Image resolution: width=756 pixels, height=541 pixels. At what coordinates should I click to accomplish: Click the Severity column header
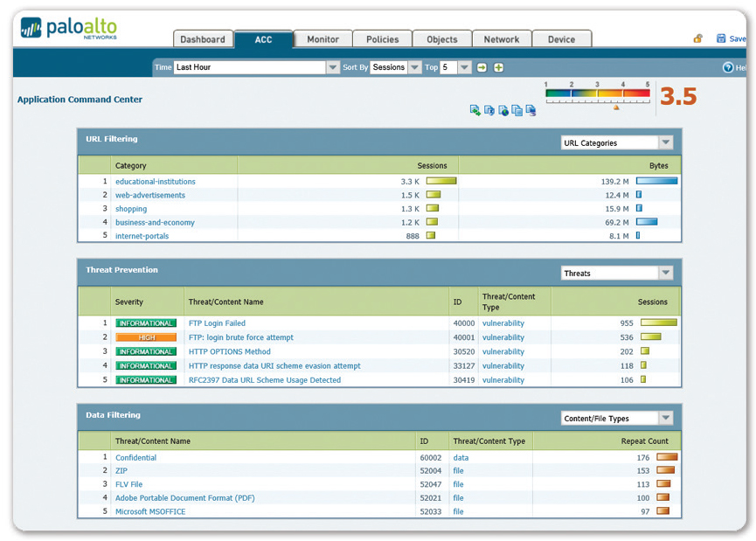[129, 302]
